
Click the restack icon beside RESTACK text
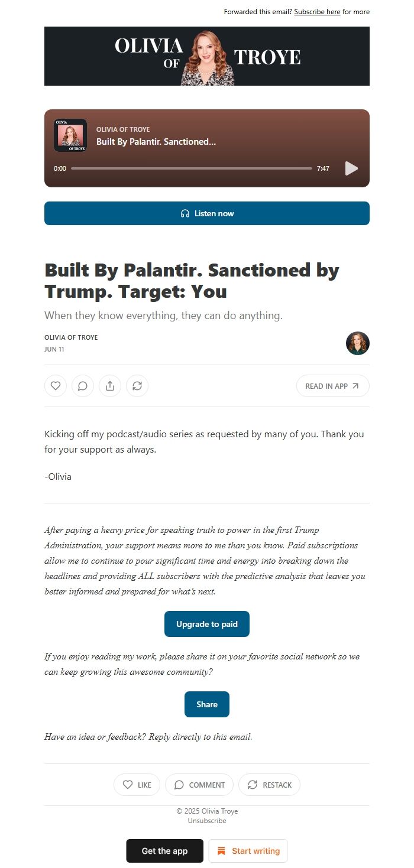tap(253, 785)
